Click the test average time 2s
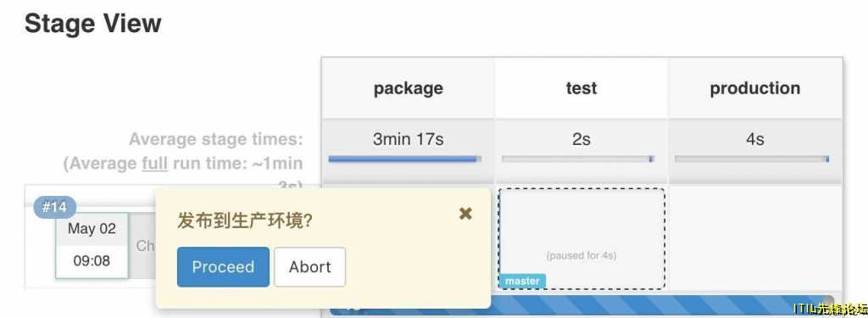This screenshot has height=318, width=868. (x=581, y=138)
